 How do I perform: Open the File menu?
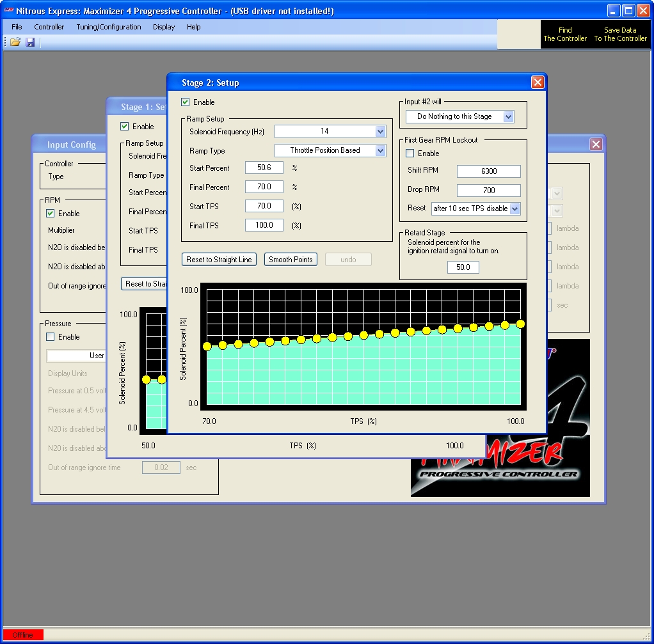click(17, 27)
